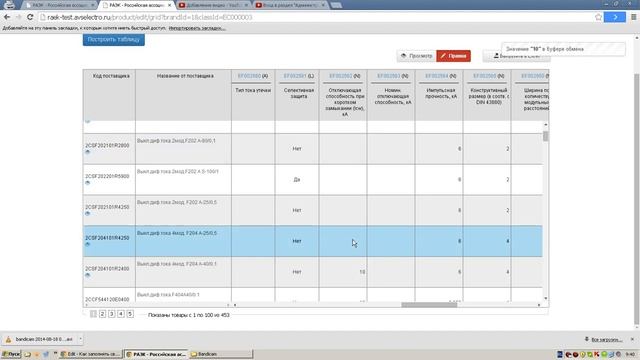Bookmark page with the star icon

(598, 17)
